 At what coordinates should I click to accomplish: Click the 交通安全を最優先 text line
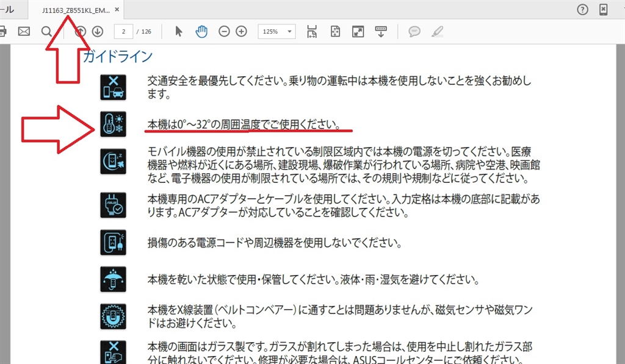click(x=339, y=87)
